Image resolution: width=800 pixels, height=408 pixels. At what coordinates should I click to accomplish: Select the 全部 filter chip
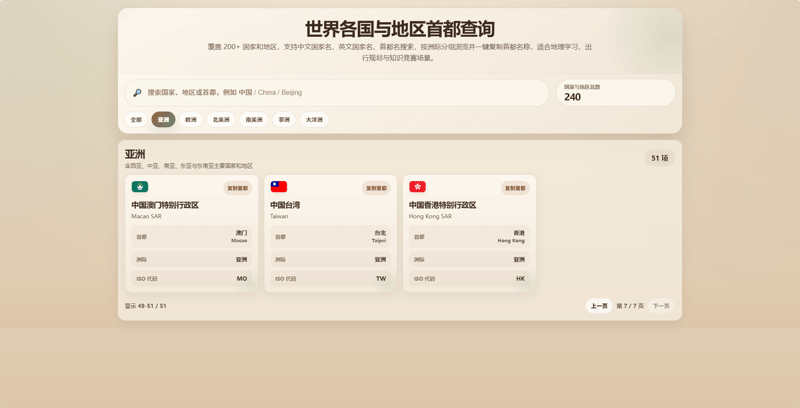(136, 120)
